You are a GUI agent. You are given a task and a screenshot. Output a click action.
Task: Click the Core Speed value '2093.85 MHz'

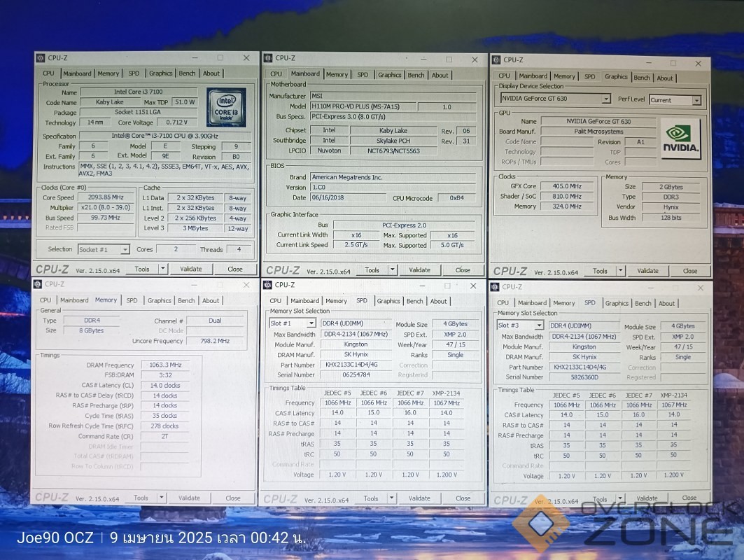tap(106, 197)
